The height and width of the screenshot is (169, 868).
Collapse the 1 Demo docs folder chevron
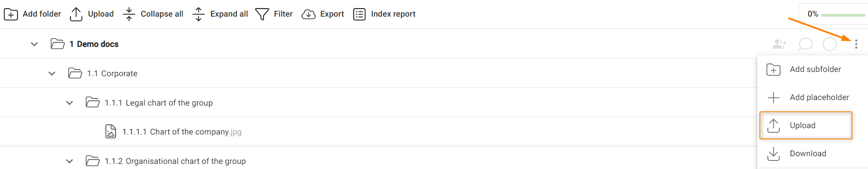pos(35,44)
